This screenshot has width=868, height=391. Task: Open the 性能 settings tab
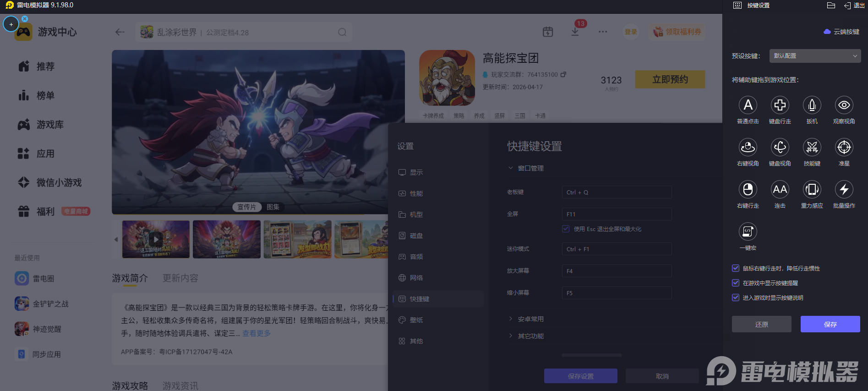coord(438,193)
